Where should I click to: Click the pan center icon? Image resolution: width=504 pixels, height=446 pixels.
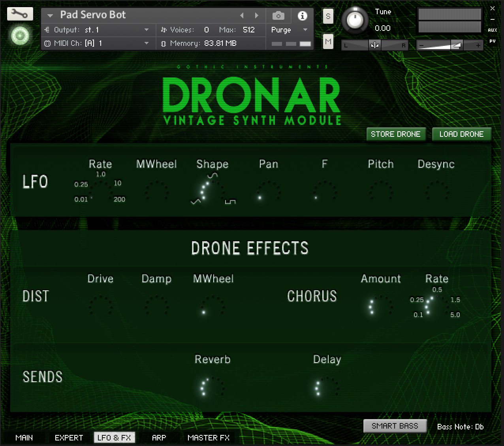click(x=374, y=45)
